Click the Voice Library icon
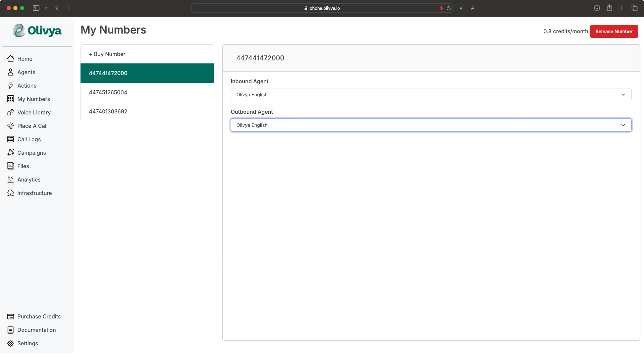The width and height of the screenshot is (644, 354). point(10,112)
